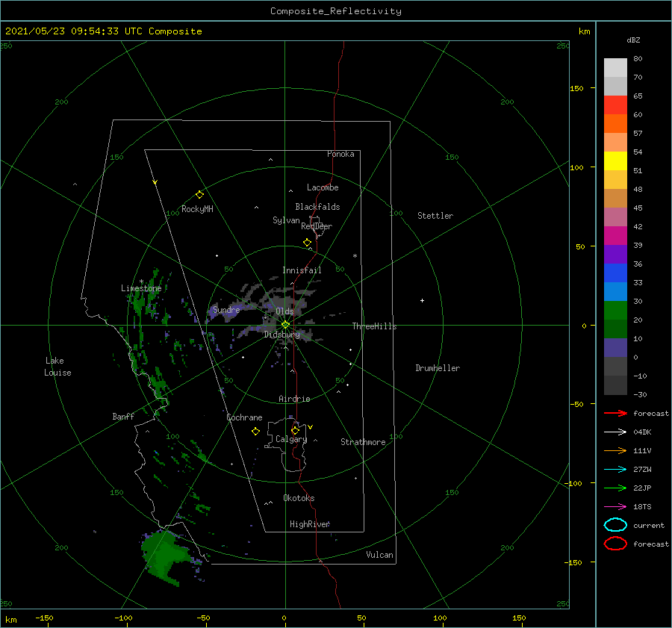Click the yellow diamond marker below RedDeer
The height and width of the screenshot is (628, 672).
point(308,243)
